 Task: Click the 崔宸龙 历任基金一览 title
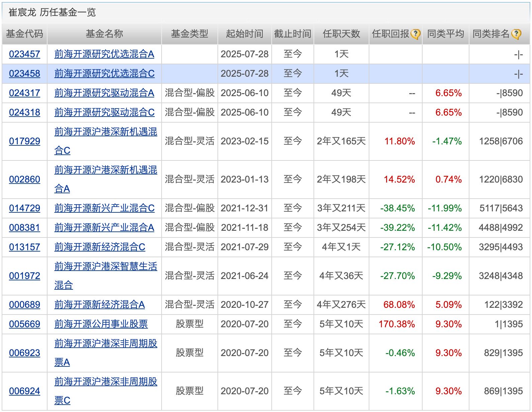(x=52, y=12)
